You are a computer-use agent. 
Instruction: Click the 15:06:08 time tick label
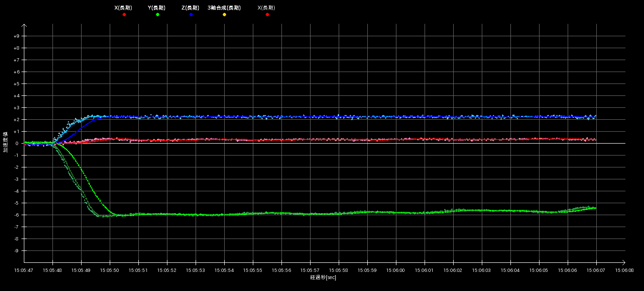point(625,270)
